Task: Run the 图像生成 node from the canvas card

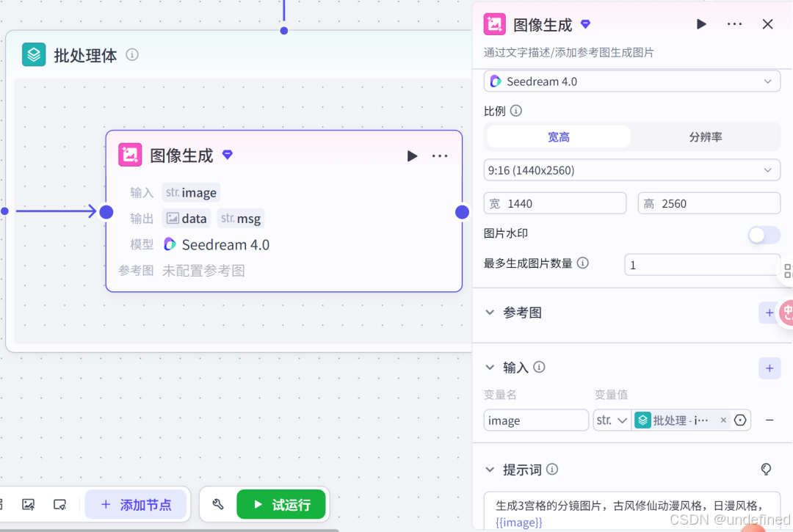Action: (412, 156)
